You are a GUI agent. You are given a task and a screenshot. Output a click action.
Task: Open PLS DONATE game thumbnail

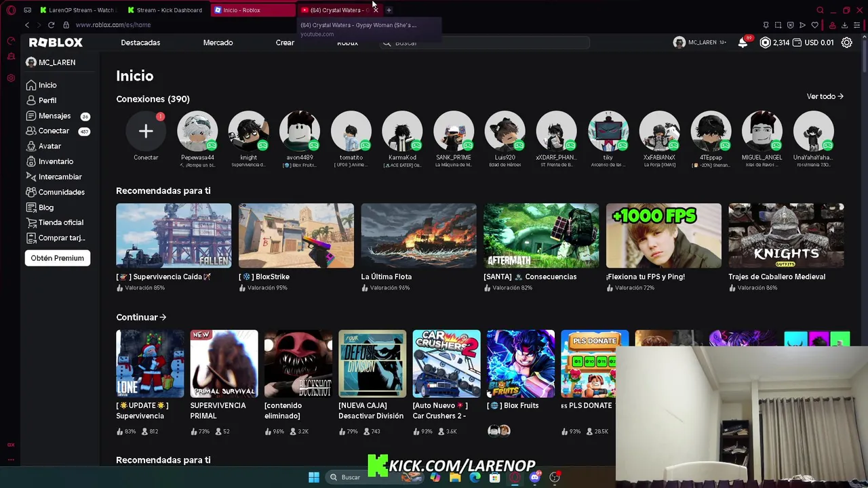click(x=595, y=364)
